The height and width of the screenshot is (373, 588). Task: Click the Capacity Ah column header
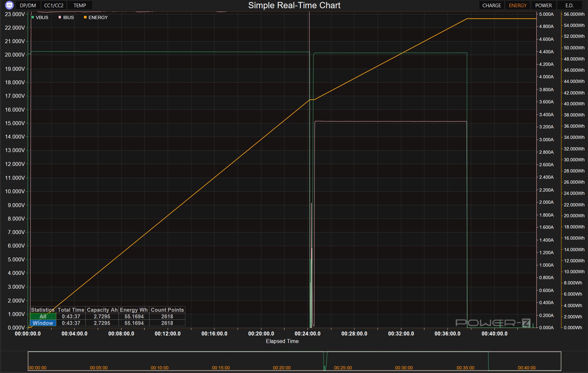point(102,310)
